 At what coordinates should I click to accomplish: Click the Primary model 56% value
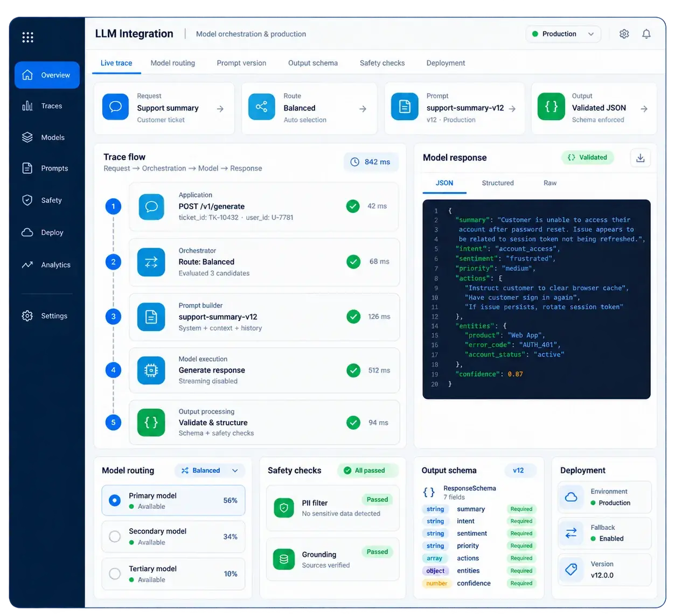point(231,501)
